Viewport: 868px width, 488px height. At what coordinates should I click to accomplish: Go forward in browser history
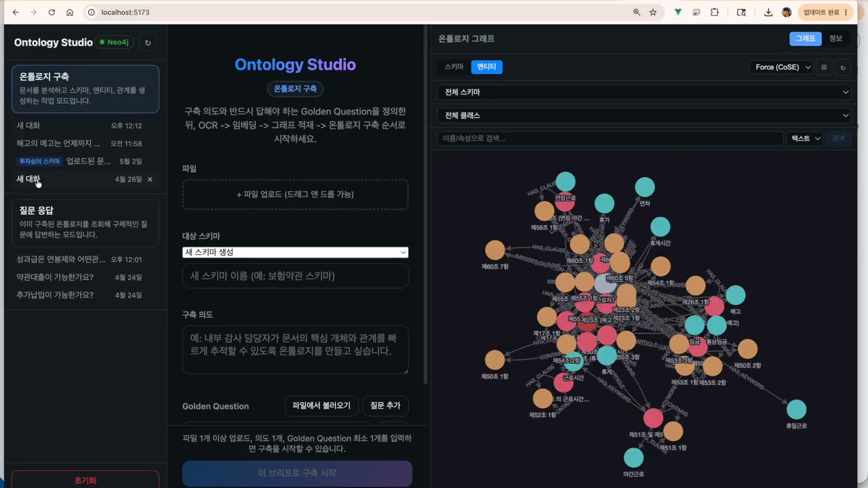34,12
